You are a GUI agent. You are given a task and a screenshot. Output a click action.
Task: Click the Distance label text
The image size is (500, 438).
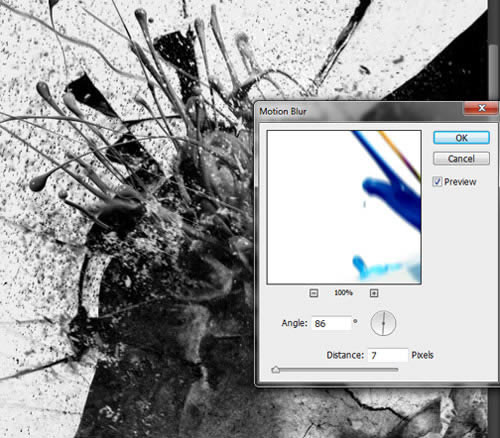pyautogui.click(x=345, y=355)
